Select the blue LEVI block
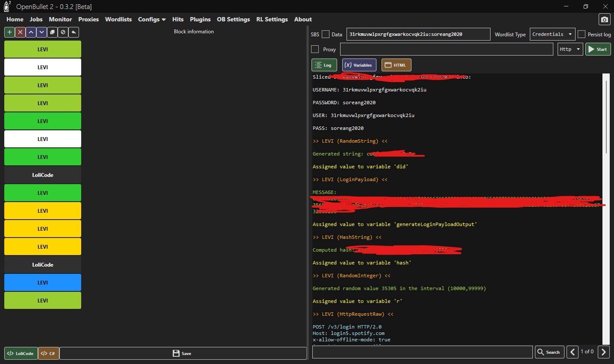 pyautogui.click(x=43, y=282)
